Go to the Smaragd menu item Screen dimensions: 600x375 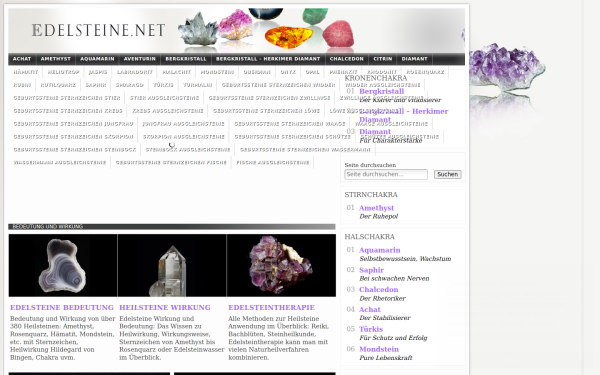pos(130,85)
